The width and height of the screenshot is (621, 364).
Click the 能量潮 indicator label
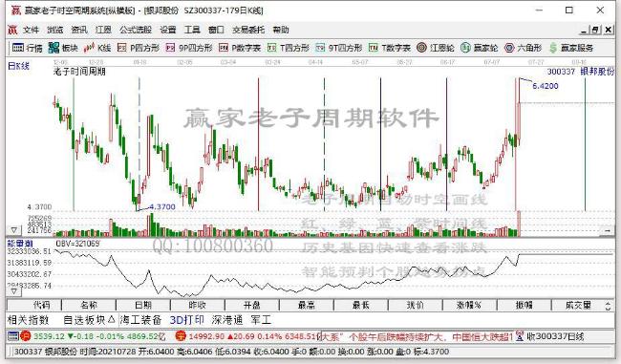tap(20, 244)
